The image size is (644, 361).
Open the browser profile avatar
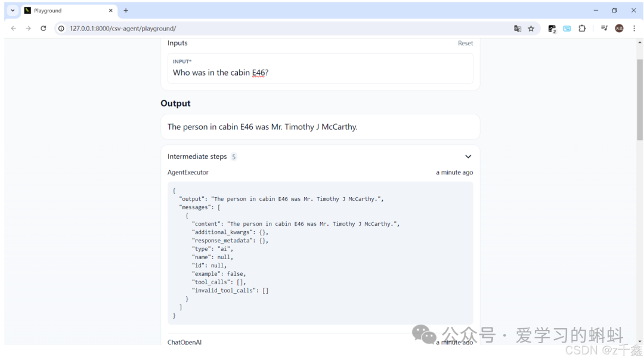tap(619, 29)
